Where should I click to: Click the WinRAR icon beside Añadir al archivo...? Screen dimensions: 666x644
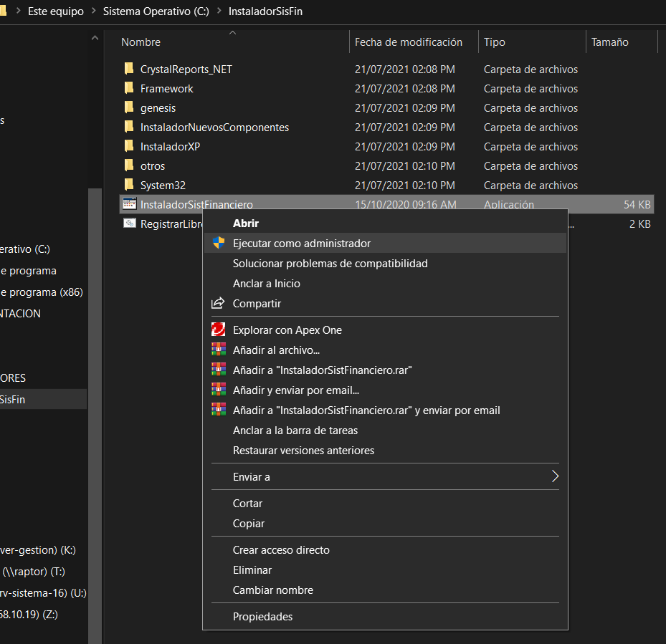click(x=219, y=350)
